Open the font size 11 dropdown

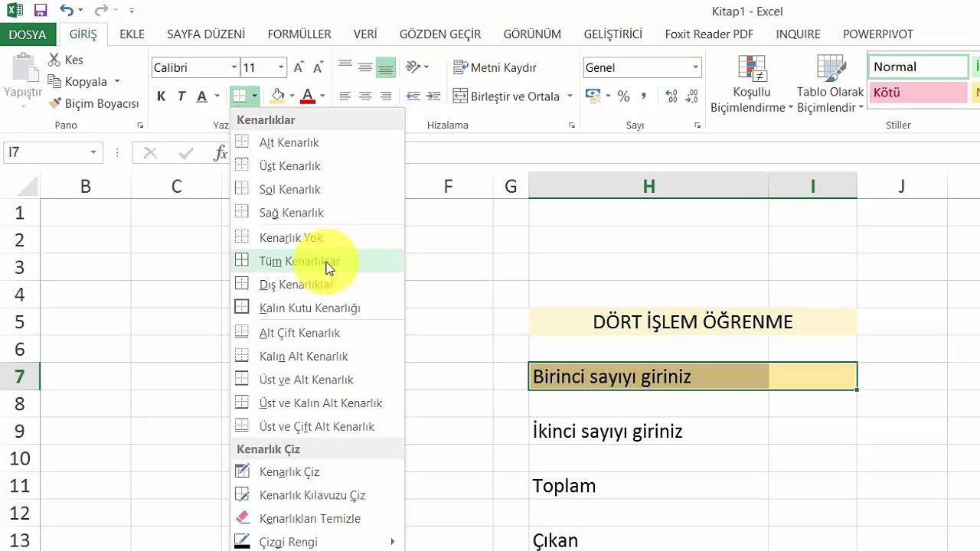pyautogui.click(x=280, y=67)
